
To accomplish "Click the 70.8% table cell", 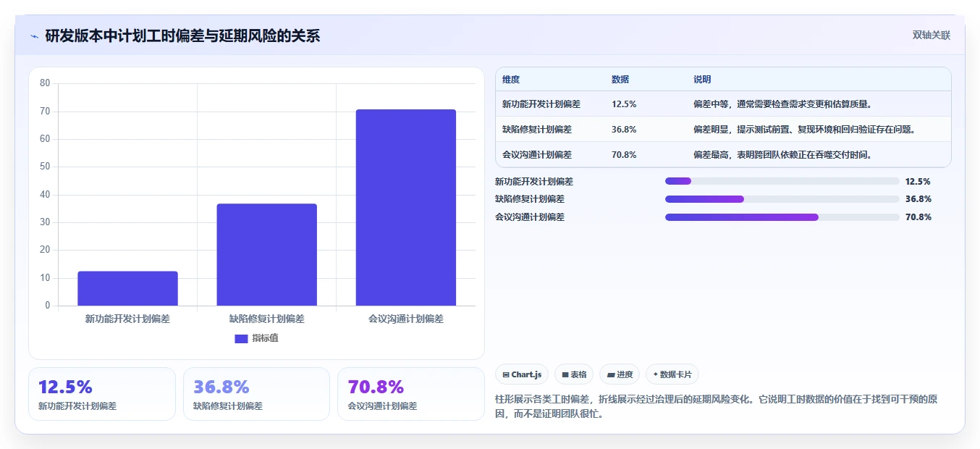I will point(624,155).
